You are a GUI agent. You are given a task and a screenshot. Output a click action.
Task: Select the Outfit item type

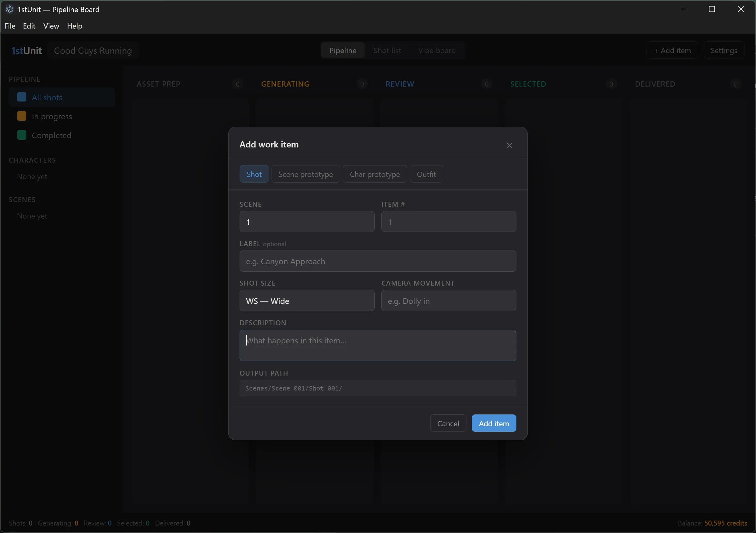426,174
